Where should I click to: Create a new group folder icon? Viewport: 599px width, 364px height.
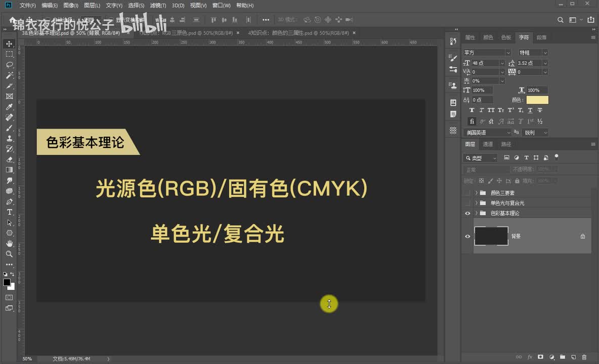click(x=563, y=357)
